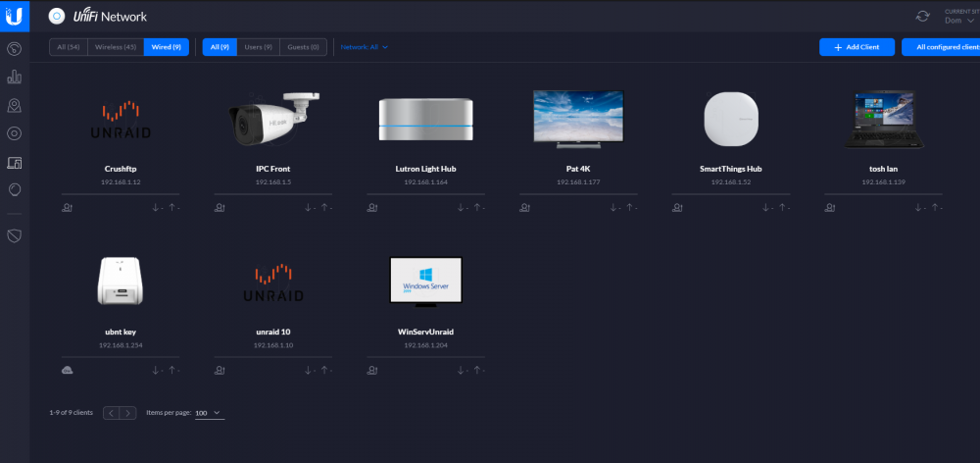Click the user icon under IPC Front
980x463 pixels.
click(220, 208)
